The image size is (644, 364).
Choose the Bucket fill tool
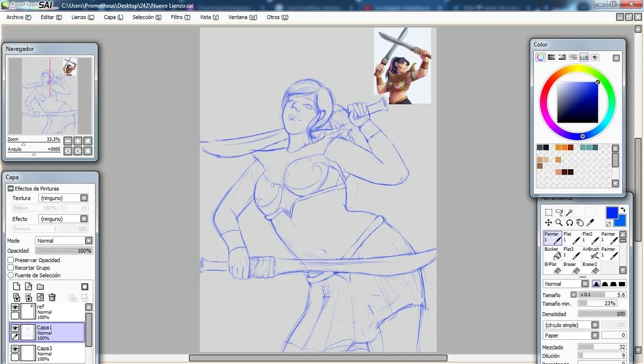coord(552,253)
